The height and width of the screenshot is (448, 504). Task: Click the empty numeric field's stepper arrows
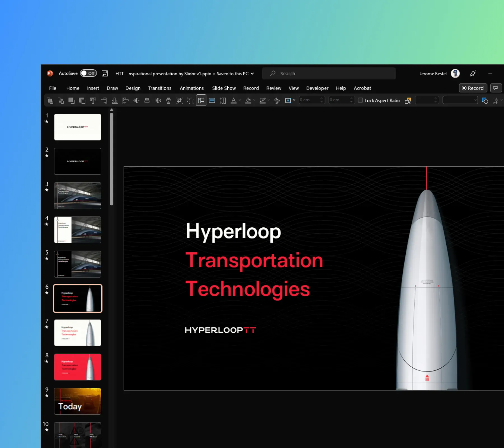point(435,100)
